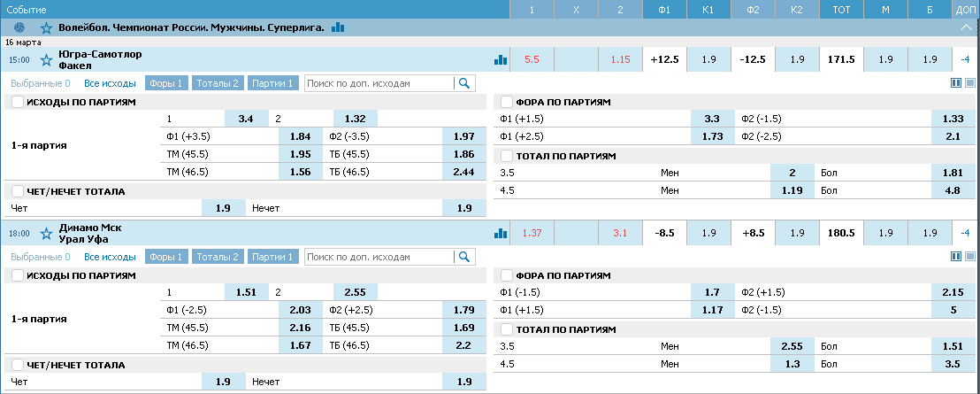The width and height of the screenshot is (980, 394).
Task: Check ЧЕТ/НЕЧЕТ ТОТАЛА box for Югра-Самотлор
Action: (18, 191)
